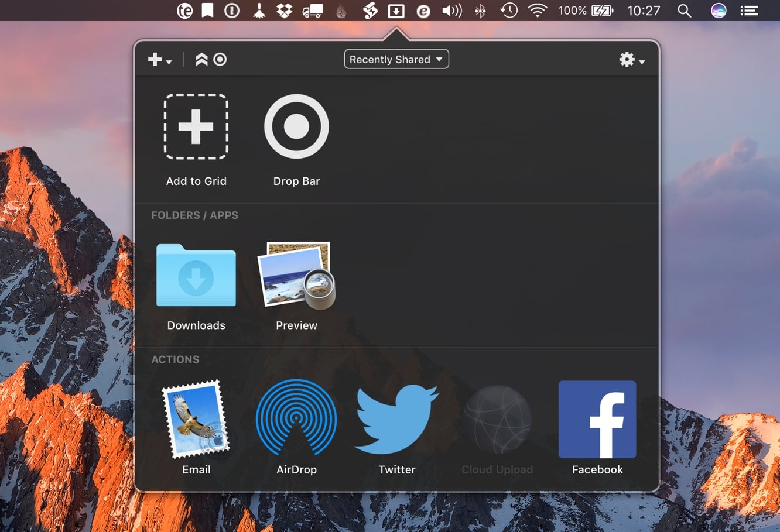Open Spotlight search in menu bar
Image resolution: width=780 pixels, height=532 pixels.
(684, 11)
